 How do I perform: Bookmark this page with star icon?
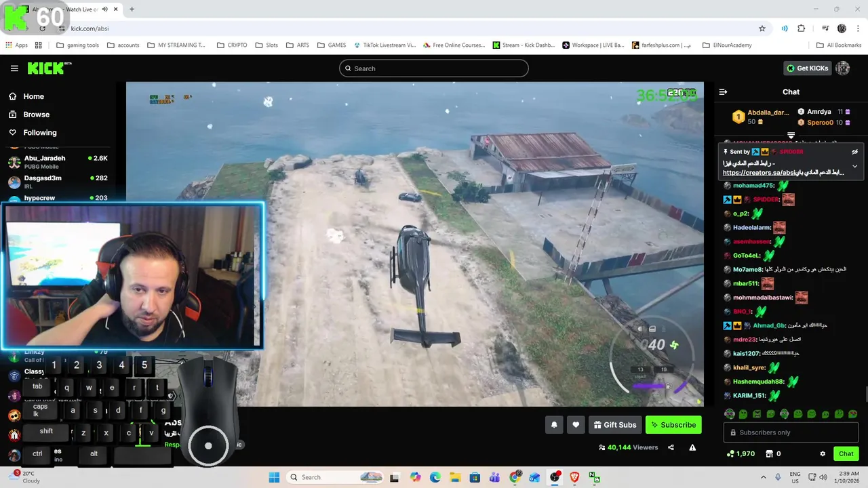[x=762, y=28]
